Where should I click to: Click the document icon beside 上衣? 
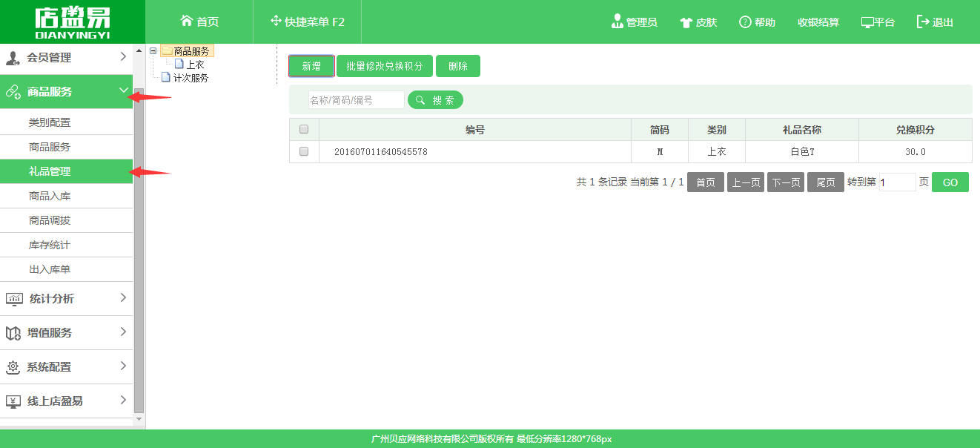coord(179,65)
